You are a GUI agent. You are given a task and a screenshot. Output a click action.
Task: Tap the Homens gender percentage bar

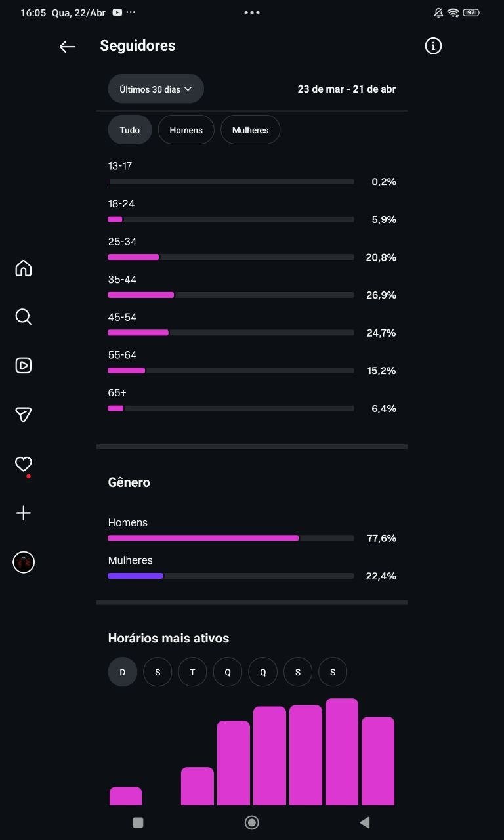tap(203, 538)
